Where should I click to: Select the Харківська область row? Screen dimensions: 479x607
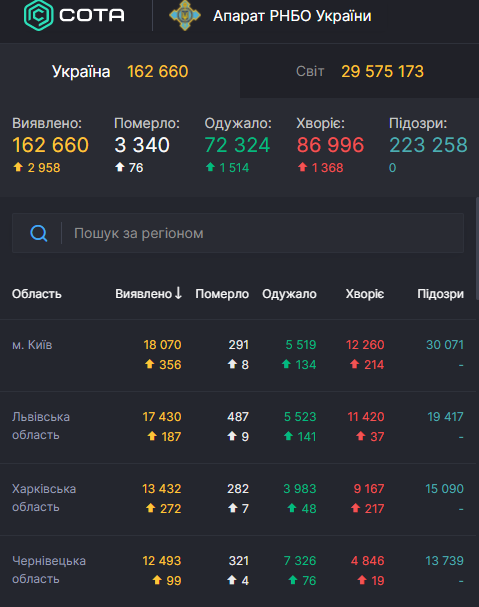(x=238, y=499)
